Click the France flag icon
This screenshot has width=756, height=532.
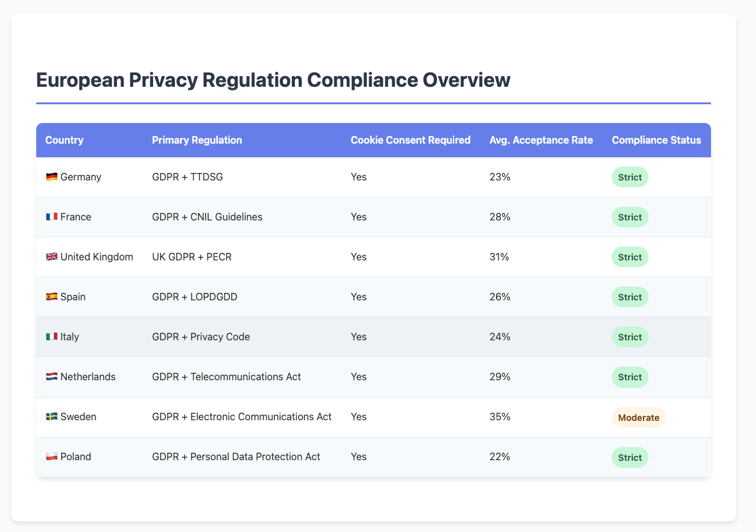(x=52, y=217)
